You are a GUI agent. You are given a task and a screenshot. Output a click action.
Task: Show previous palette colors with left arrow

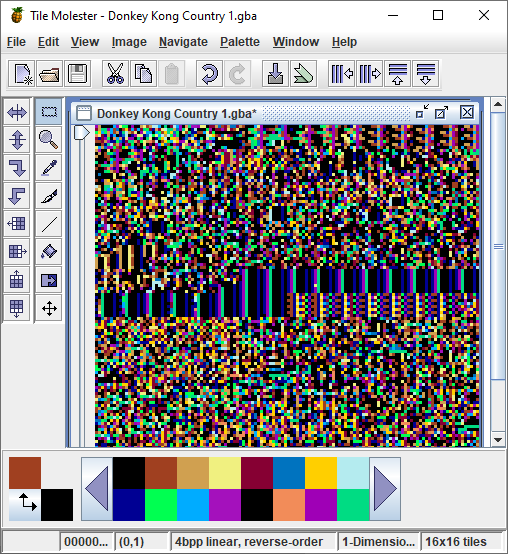tap(97, 489)
